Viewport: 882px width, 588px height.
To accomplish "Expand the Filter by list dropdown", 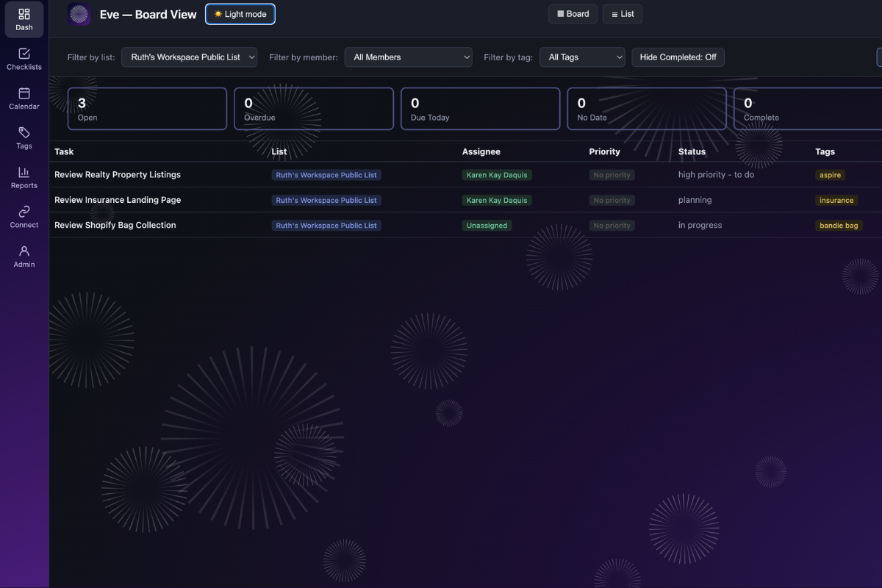I will [x=190, y=57].
